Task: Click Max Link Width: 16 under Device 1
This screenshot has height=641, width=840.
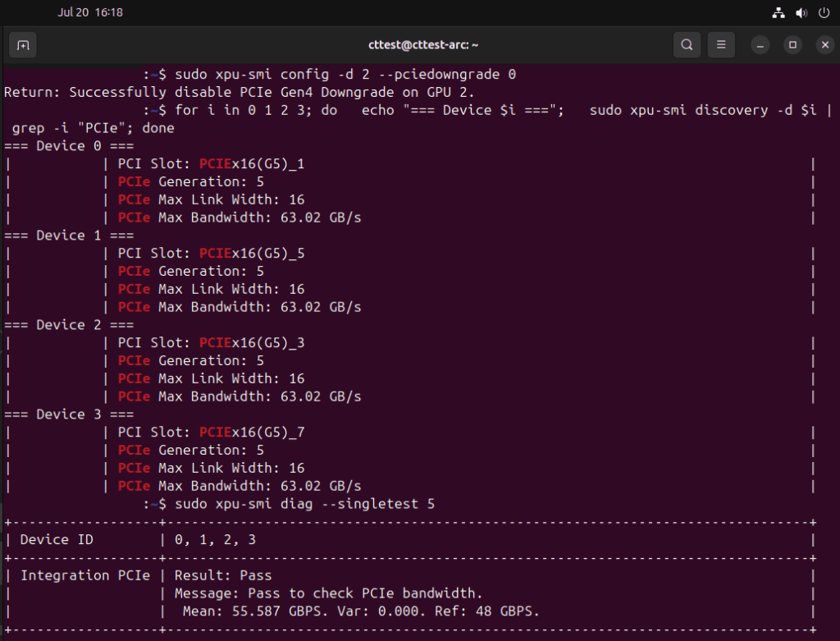Action: (211, 290)
